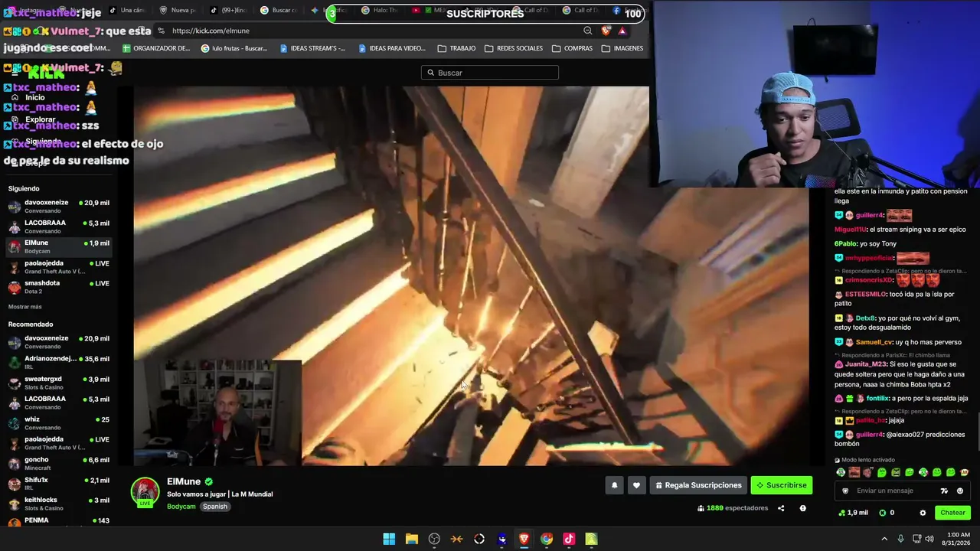Open Adrianozendej channel in Recomendado
The image size is (980, 551).
pos(59,363)
